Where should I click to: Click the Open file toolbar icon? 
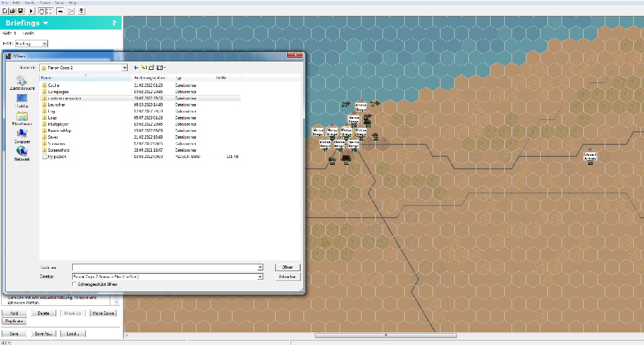(13, 11)
